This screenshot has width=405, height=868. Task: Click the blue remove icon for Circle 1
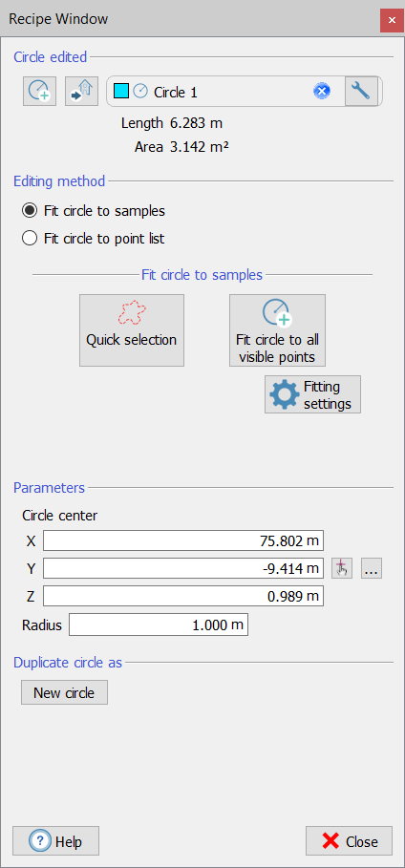pyautogui.click(x=322, y=91)
